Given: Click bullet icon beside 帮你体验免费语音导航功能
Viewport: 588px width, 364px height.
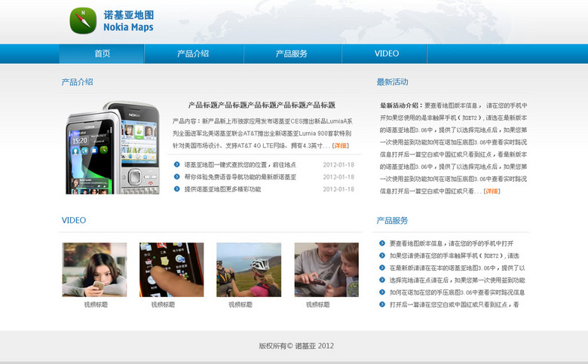Looking at the screenshot, I should coord(176,176).
